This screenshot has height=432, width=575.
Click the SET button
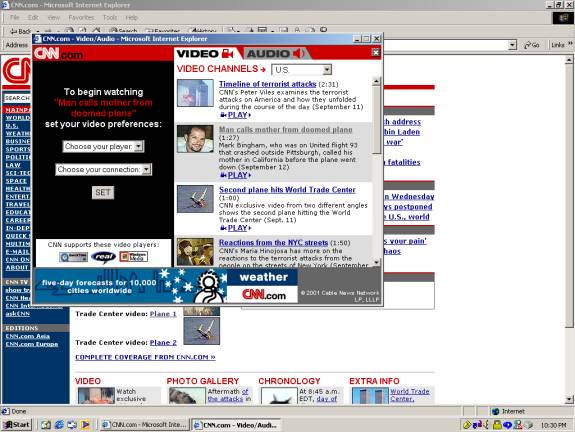point(103,193)
